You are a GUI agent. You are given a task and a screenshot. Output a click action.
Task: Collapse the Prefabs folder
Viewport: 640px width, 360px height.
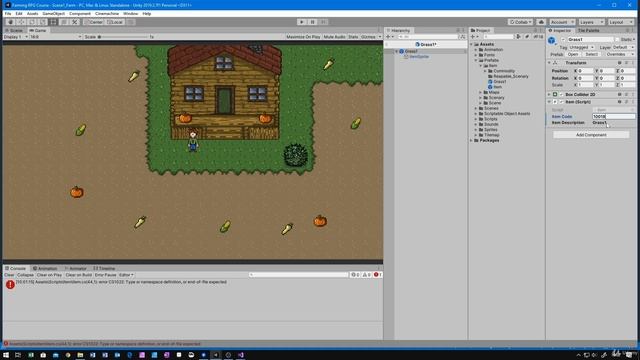tap(476, 60)
